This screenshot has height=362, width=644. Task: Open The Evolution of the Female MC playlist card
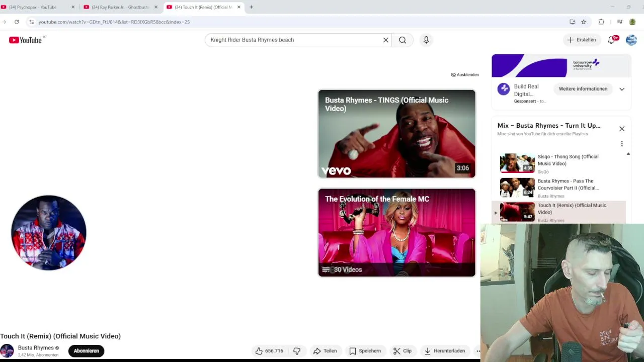[x=396, y=233]
